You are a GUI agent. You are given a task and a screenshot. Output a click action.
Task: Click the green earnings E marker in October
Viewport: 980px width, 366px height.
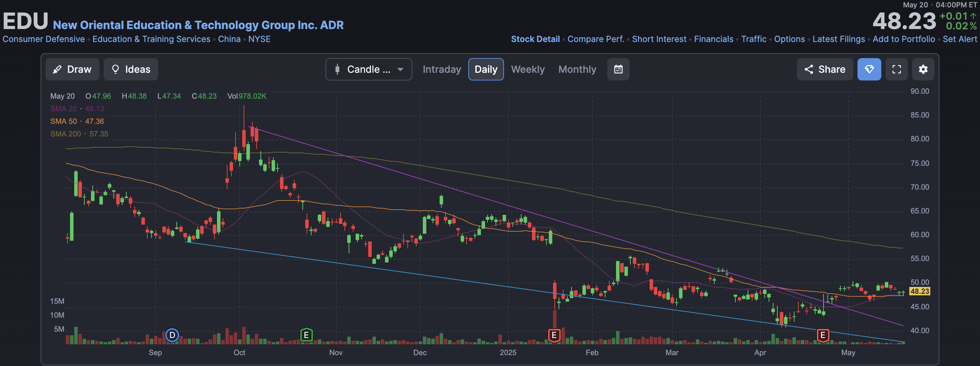point(306,335)
